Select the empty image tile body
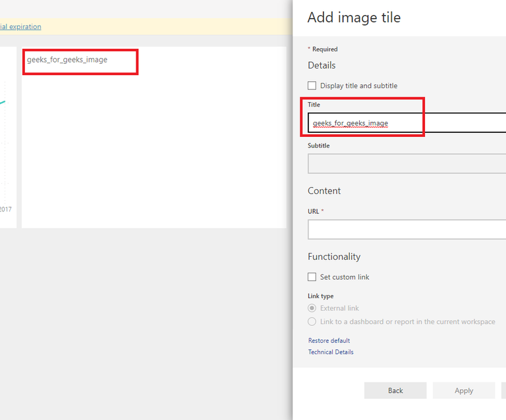Viewport: 506px width, 420px height. coord(154,151)
